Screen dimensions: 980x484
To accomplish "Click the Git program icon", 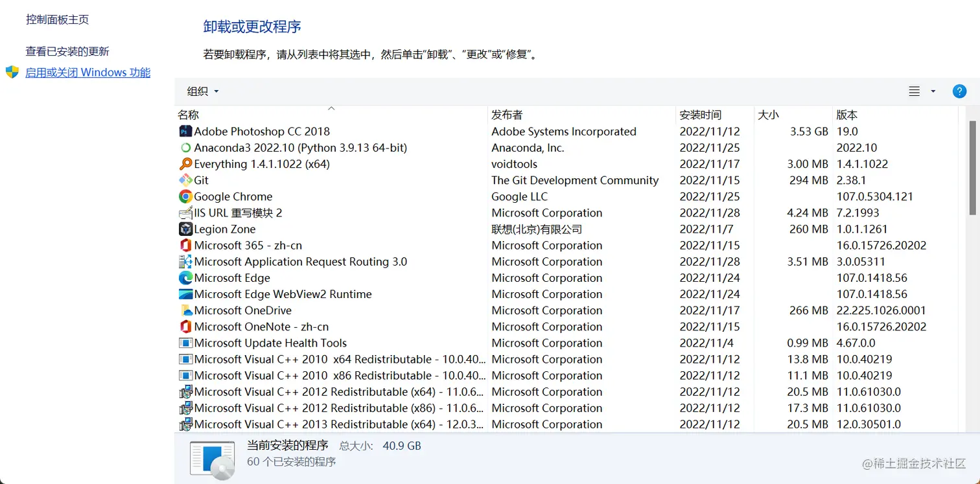I will (185, 180).
